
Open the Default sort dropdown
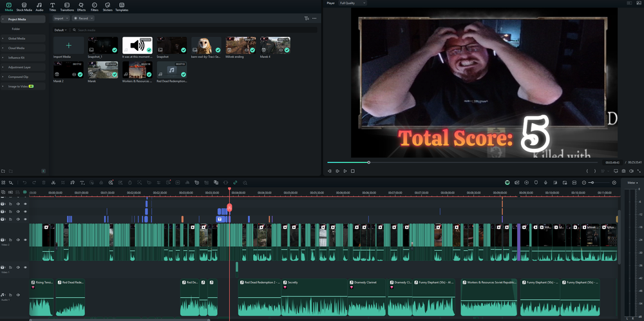pos(61,30)
